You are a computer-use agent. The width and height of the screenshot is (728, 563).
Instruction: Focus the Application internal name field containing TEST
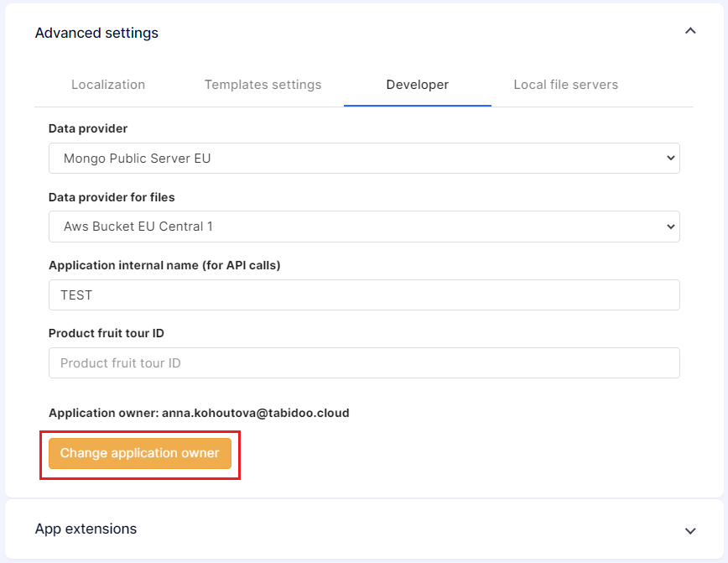(364, 295)
